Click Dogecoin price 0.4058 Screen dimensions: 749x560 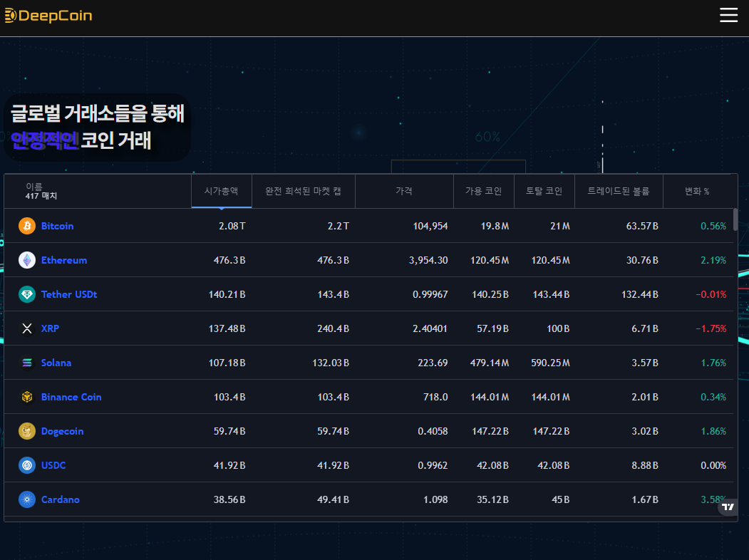(x=433, y=431)
